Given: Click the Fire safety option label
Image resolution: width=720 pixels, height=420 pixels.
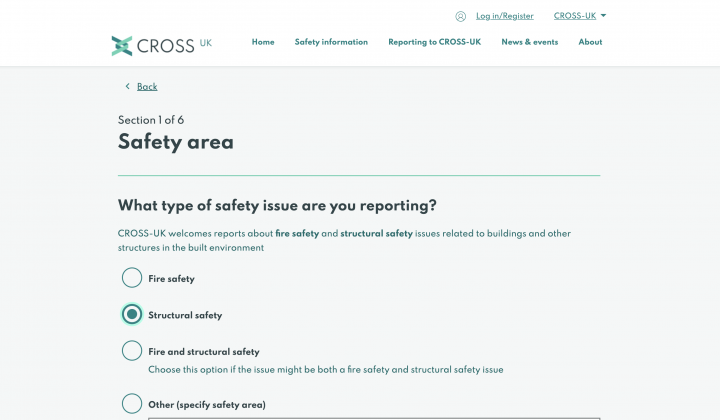Looking at the screenshot, I should (171, 279).
